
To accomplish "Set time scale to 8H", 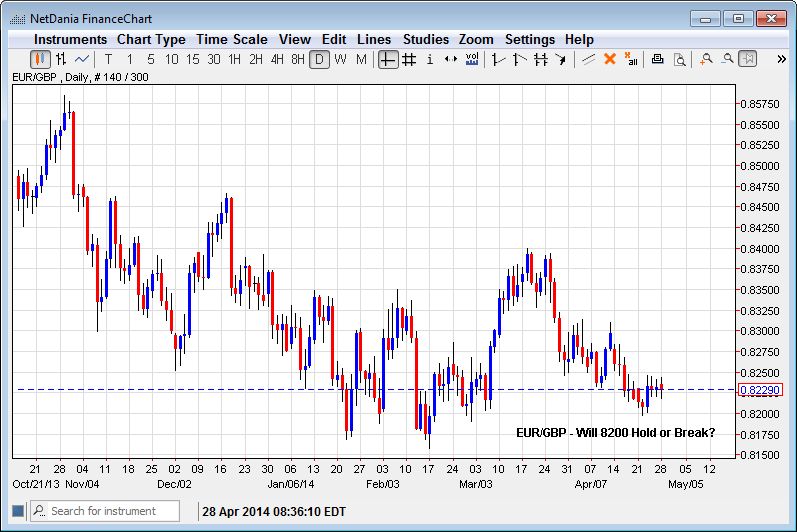I will tap(298, 59).
